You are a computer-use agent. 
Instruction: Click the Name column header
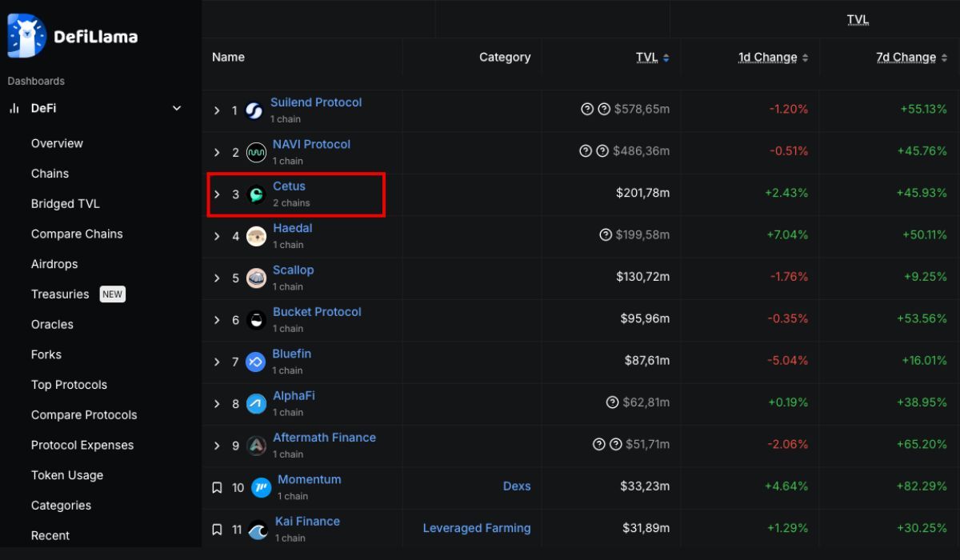click(x=228, y=58)
